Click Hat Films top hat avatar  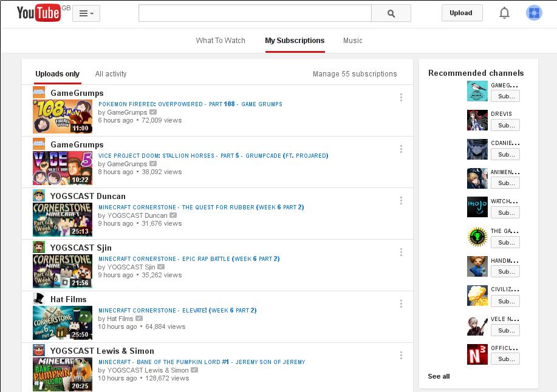click(39, 299)
